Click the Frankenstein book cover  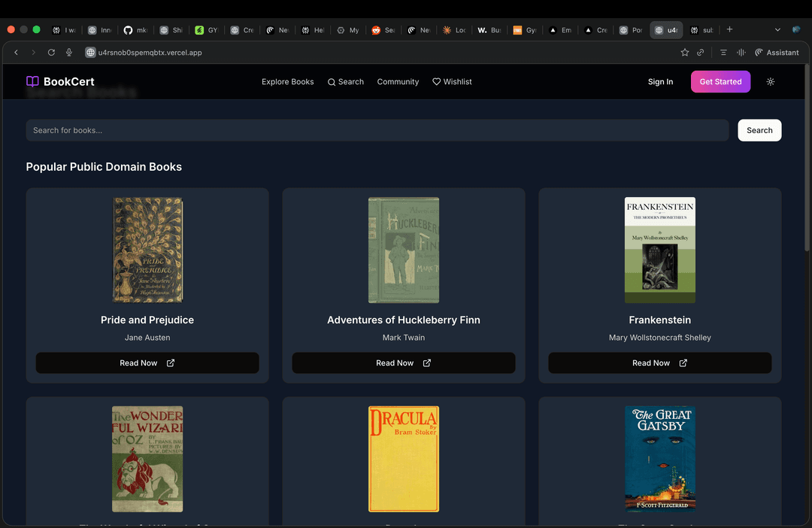pos(660,250)
